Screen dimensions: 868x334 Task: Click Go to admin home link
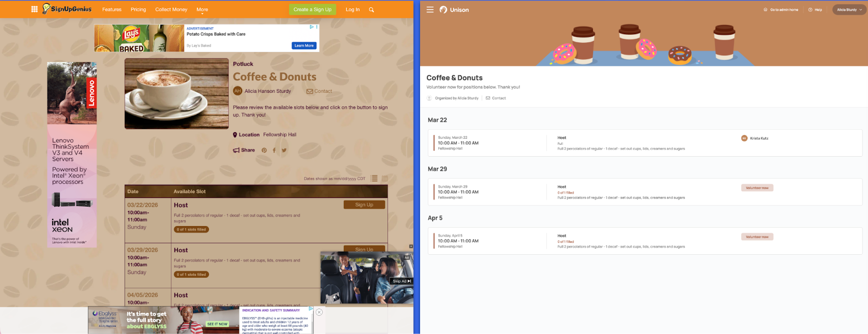pyautogui.click(x=781, y=10)
